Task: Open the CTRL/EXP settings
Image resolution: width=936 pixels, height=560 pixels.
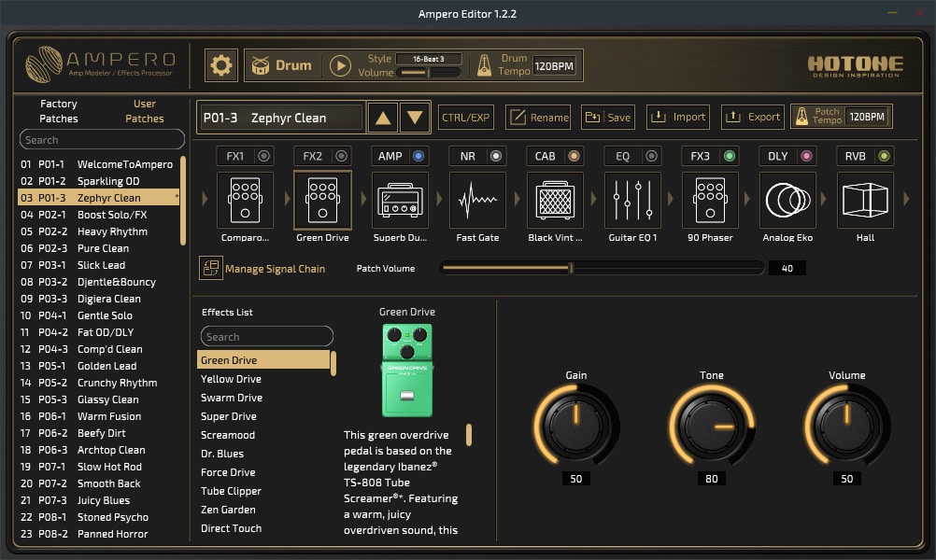Action: (x=465, y=118)
